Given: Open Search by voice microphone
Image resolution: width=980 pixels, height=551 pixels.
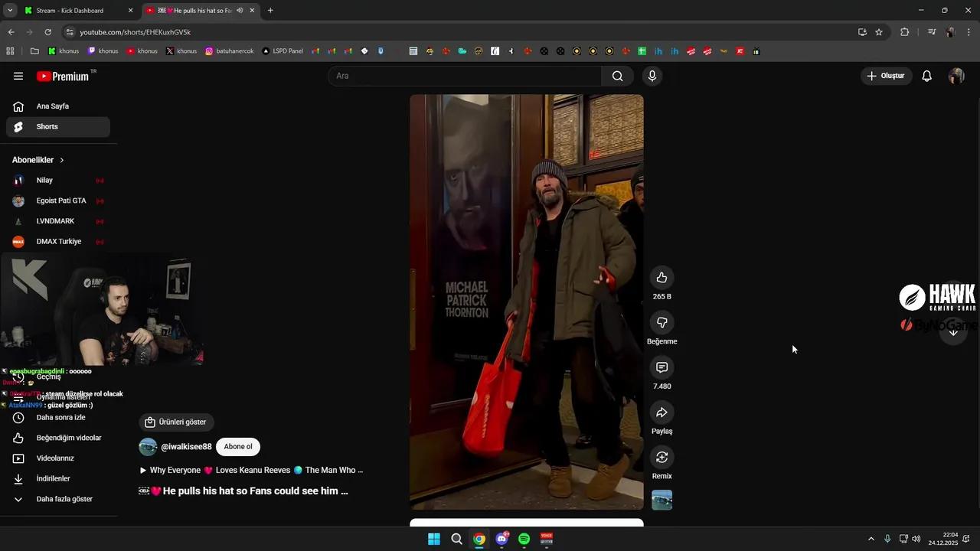Looking at the screenshot, I should coord(651,76).
